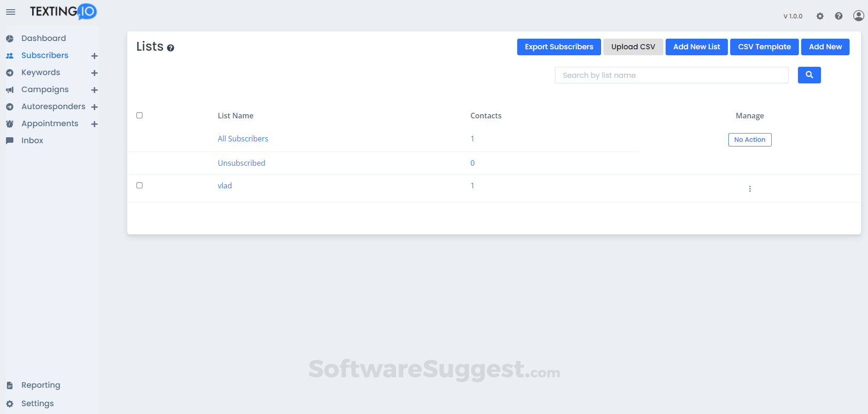Click contacts count 0 for Unsubscribed
Screen dimensions: 868x414
(x=472, y=163)
